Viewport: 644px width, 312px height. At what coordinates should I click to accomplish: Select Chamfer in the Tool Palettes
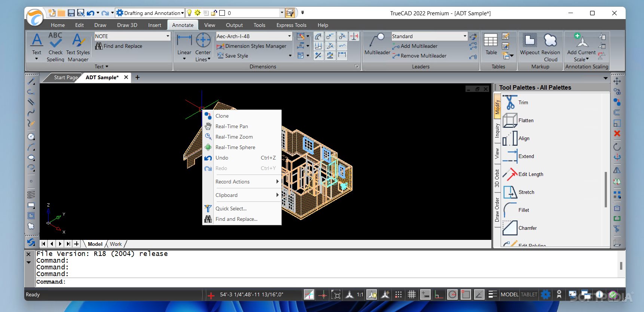click(520, 228)
